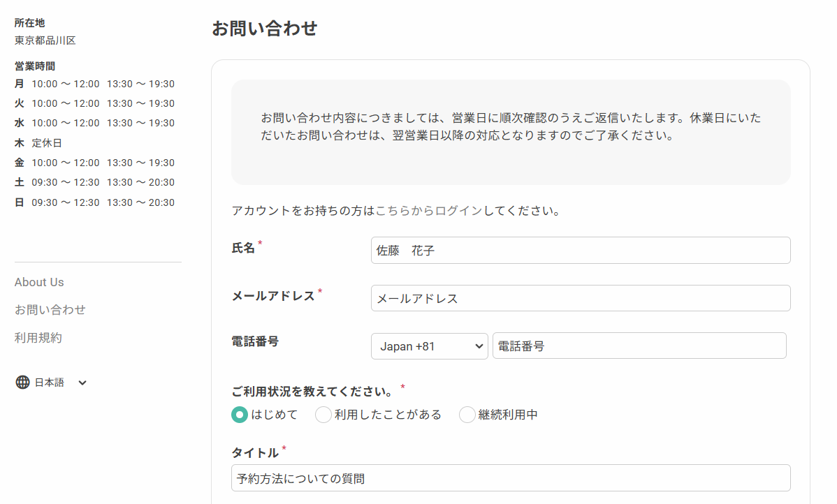Click the 東京都品川区 location text
The image size is (837, 504).
(x=45, y=40)
